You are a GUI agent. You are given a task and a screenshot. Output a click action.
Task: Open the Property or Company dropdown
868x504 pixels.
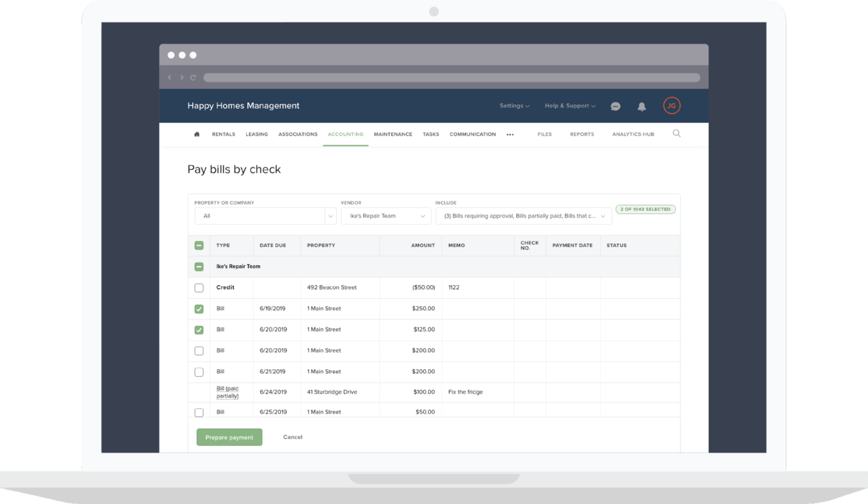pyautogui.click(x=265, y=216)
